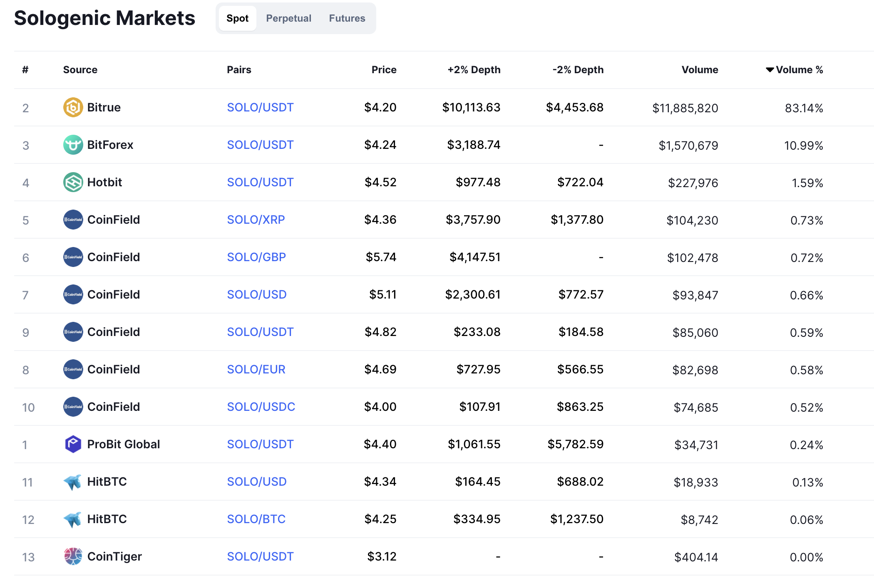Click the BitForex exchange logo icon
Viewport: 874px width, 588px height.
pyautogui.click(x=73, y=145)
